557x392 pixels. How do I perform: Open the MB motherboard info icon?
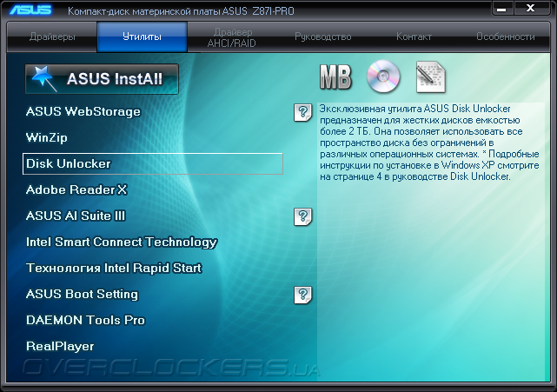(x=335, y=76)
